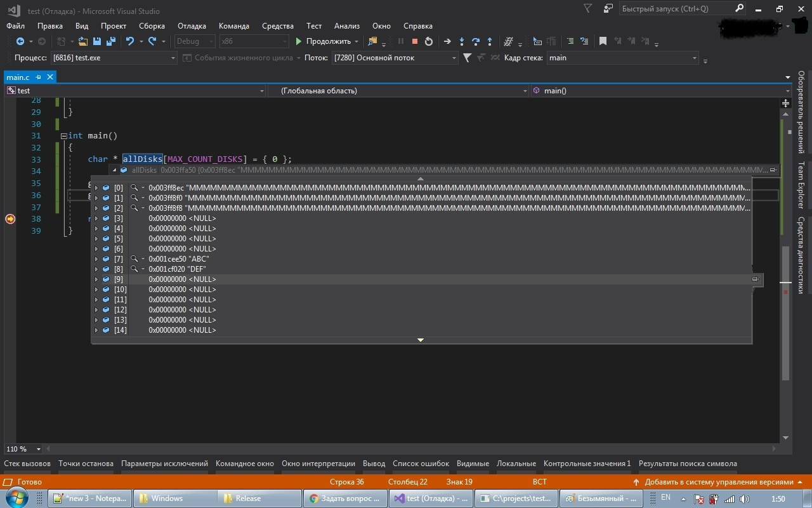Open the Windows Start button
Screen dimensions: 812x508
[x=17, y=498]
